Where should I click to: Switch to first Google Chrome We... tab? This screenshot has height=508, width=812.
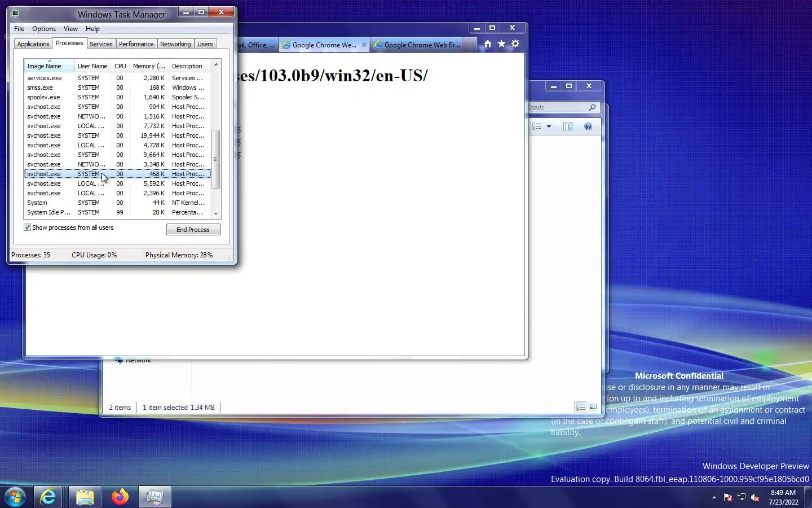324,45
